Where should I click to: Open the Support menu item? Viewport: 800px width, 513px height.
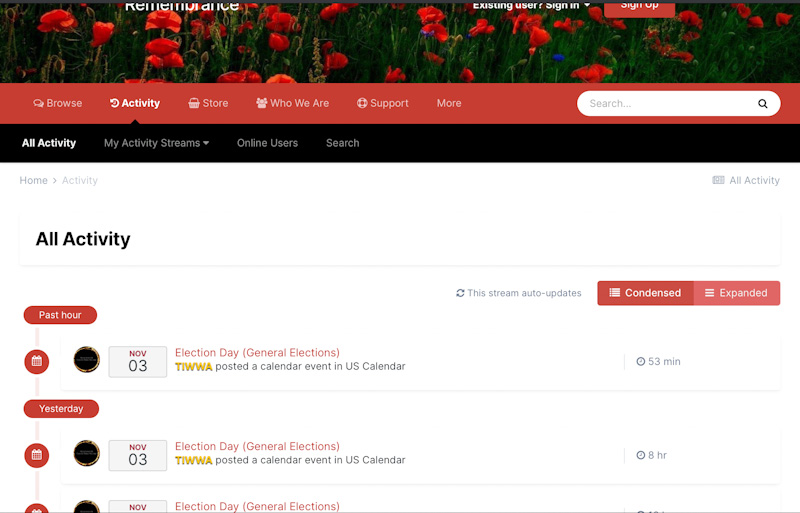[383, 103]
